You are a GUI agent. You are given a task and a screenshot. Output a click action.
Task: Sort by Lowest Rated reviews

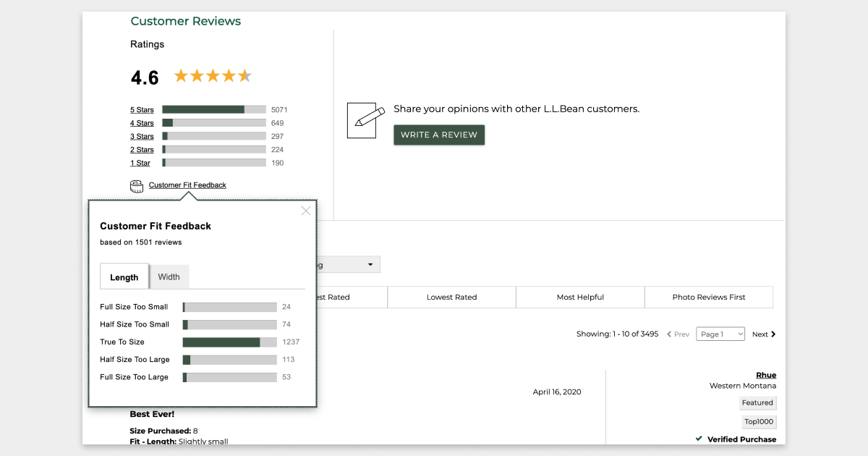(451, 297)
